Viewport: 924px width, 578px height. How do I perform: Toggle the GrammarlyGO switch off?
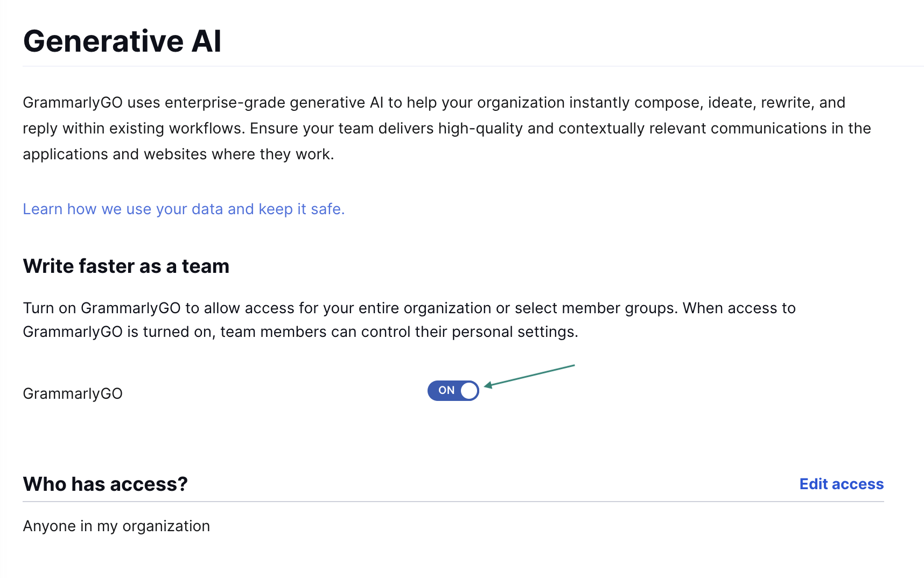point(453,391)
